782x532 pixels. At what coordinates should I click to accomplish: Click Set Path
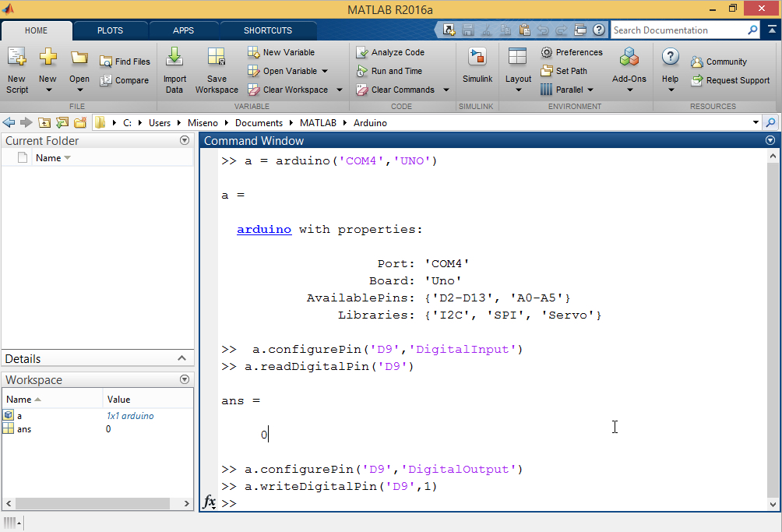point(564,71)
